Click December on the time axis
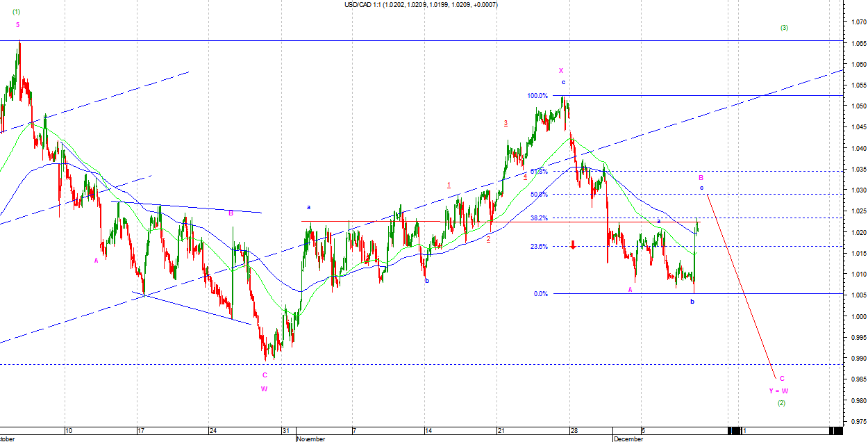This screenshot has width=868, height=442. [x=628, y=439]
